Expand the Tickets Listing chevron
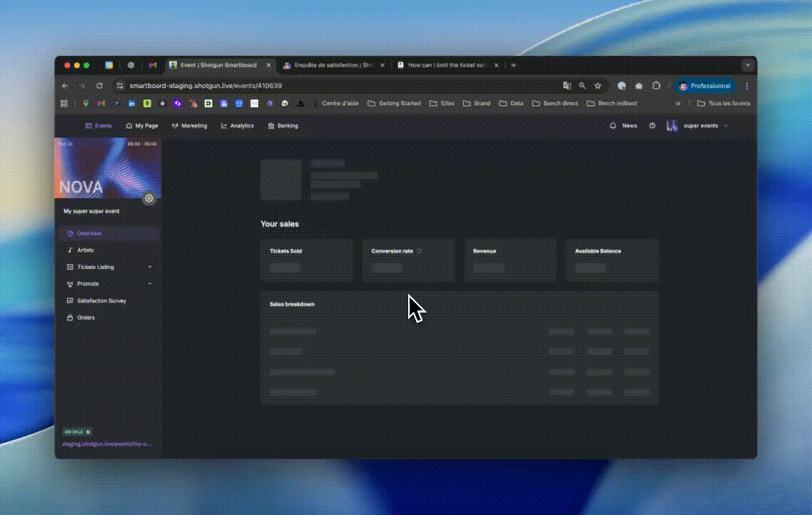The height and width of the screenshot is (515, 812). [149, 267]
